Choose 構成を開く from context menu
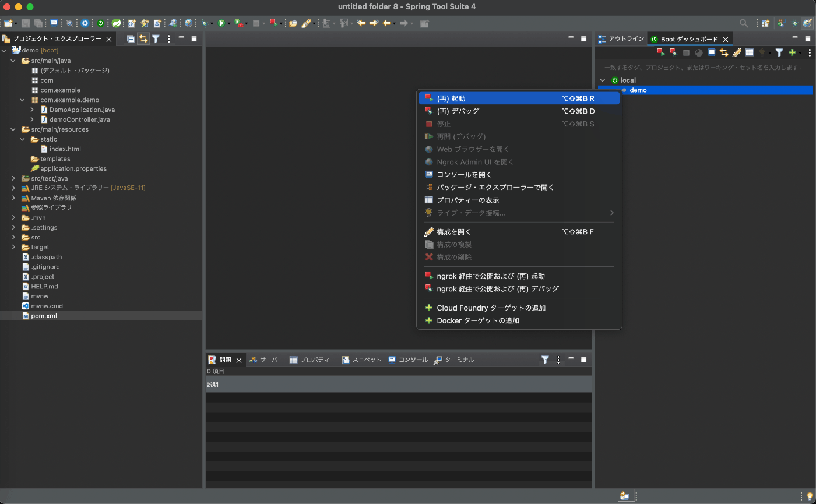816x504 pixels. (519, 232)
